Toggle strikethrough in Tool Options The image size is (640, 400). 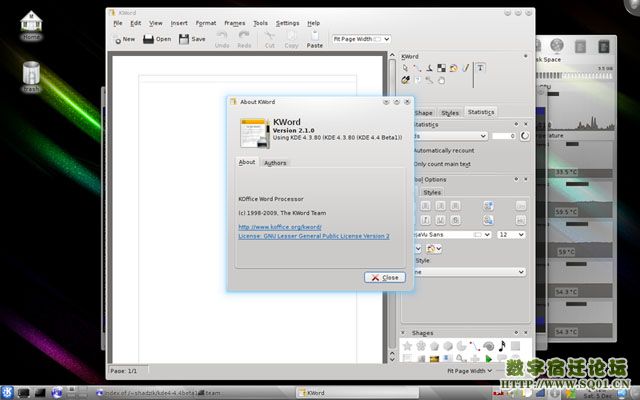tap(455, 220)
